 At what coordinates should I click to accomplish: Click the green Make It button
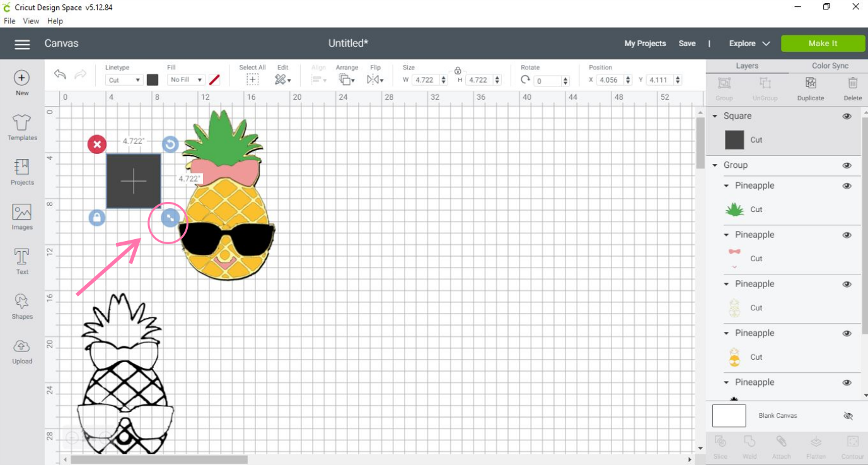[x=823, y=44]
